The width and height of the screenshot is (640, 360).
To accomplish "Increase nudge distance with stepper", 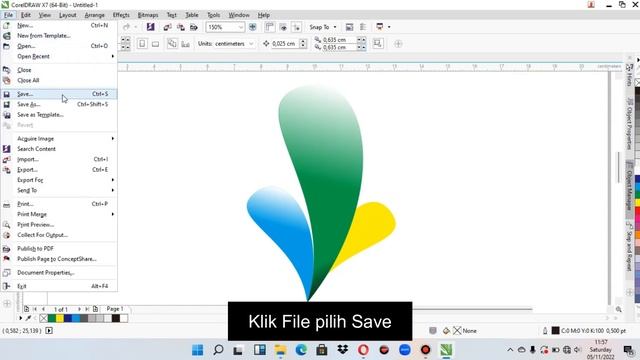I will click(303, 41).
